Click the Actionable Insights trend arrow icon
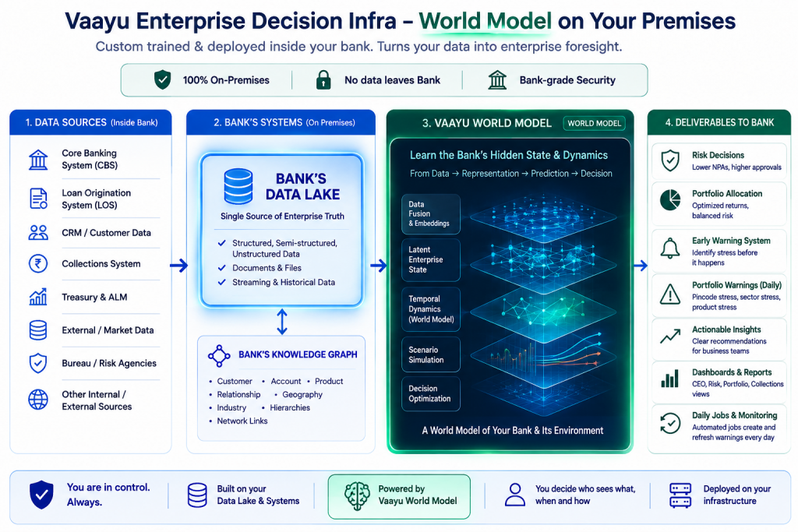 tap(670, 336)
